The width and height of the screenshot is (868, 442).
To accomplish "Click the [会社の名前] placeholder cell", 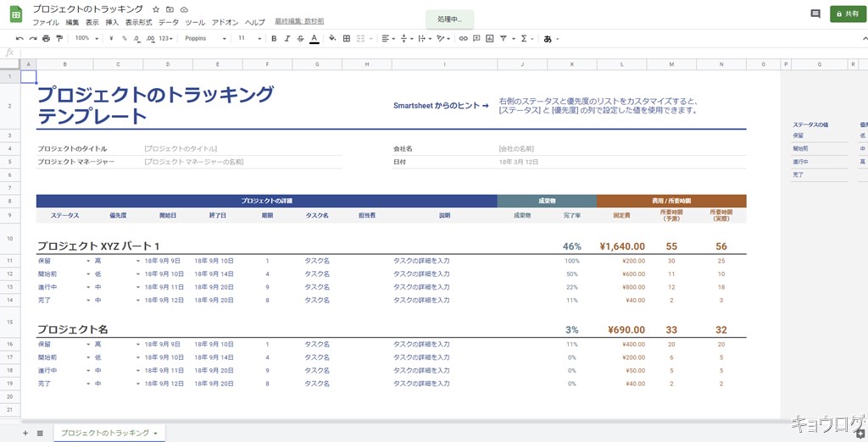I will (x=516, y=149).
